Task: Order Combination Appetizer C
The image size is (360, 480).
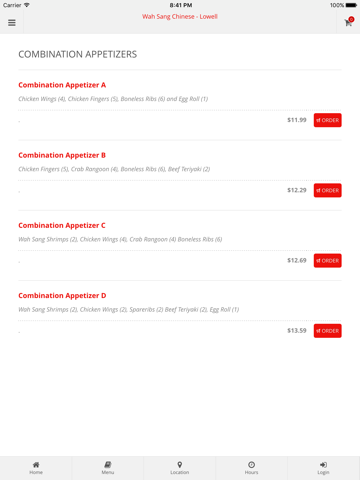Action: (x=327, y=261)
